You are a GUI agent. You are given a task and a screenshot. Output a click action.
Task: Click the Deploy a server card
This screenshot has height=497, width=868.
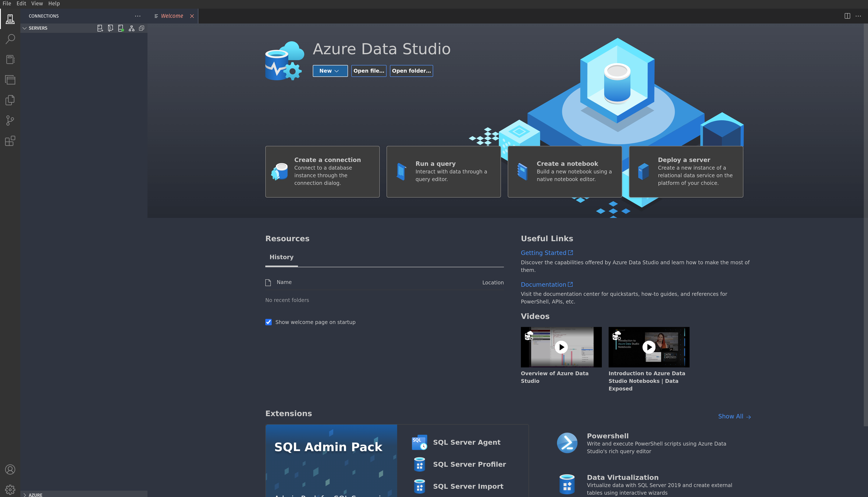(x=686, y=172)
